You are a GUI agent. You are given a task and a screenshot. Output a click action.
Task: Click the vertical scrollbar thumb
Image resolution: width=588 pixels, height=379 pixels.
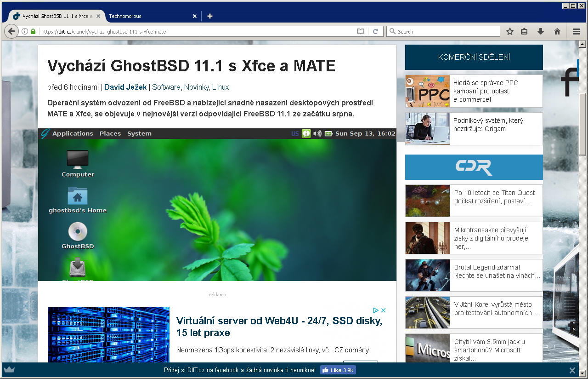[582, 124]
